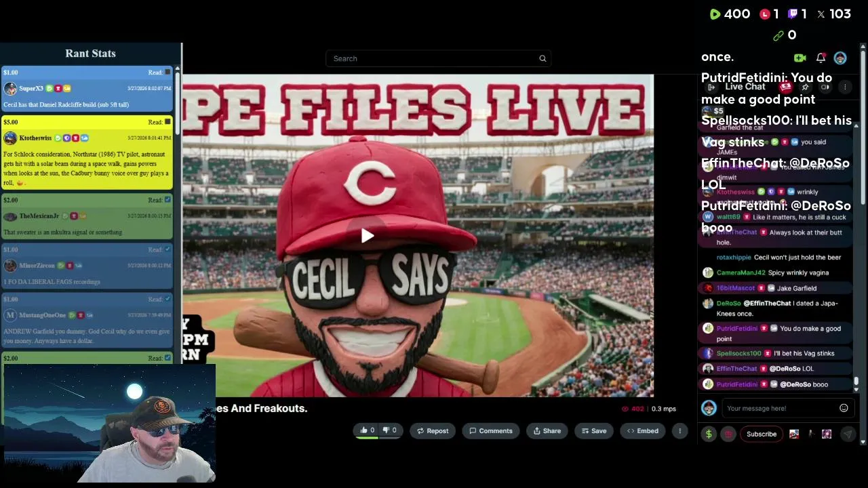The image size is (868, 488).
Task: Click DeRoSo username in chat
Action: [x=729, y=304]
